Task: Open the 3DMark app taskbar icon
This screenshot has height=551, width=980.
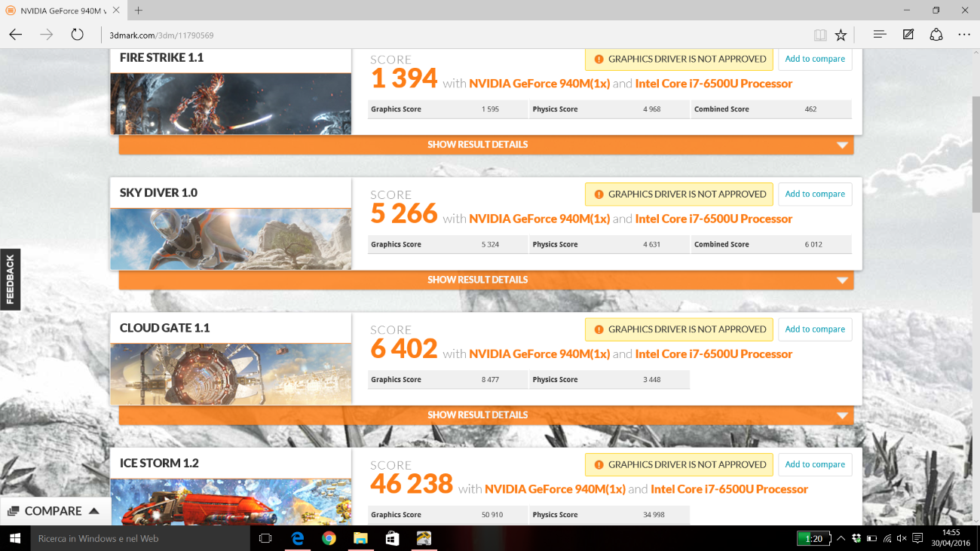Action: (424, 538)
